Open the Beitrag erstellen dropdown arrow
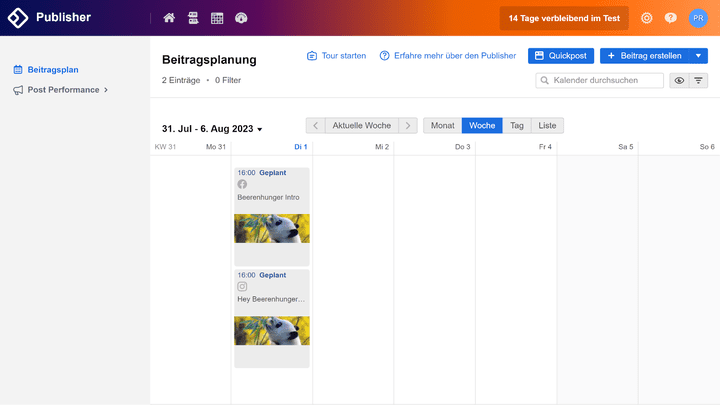Viewport: 720px width, 405px height. [698, 56]
